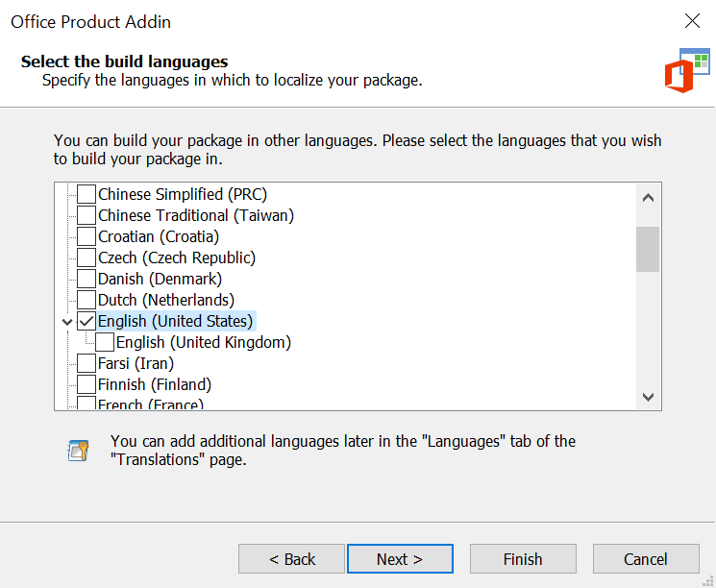
Task: Enable the Dutch (Netherlands) checkbox
Action: point(86,300)
